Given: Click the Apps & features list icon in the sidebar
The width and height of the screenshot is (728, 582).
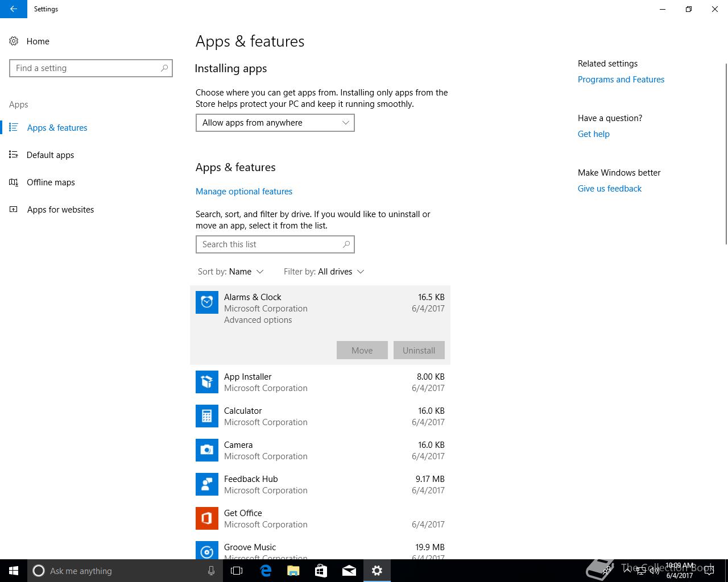Looking at the screenshot, I should point(14,127).
